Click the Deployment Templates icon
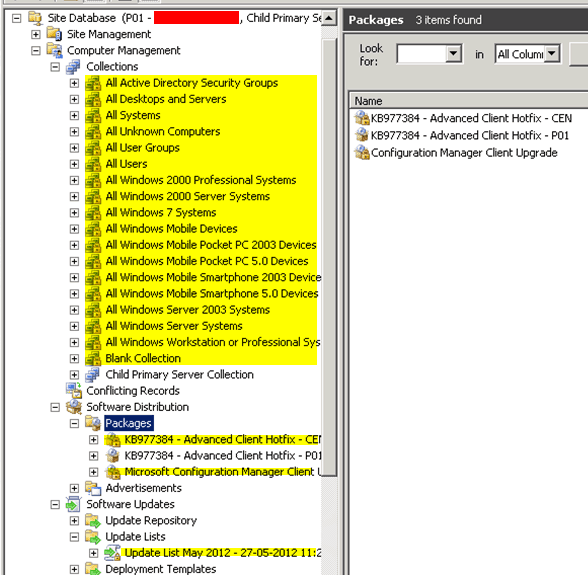 [x=93, y=569]
